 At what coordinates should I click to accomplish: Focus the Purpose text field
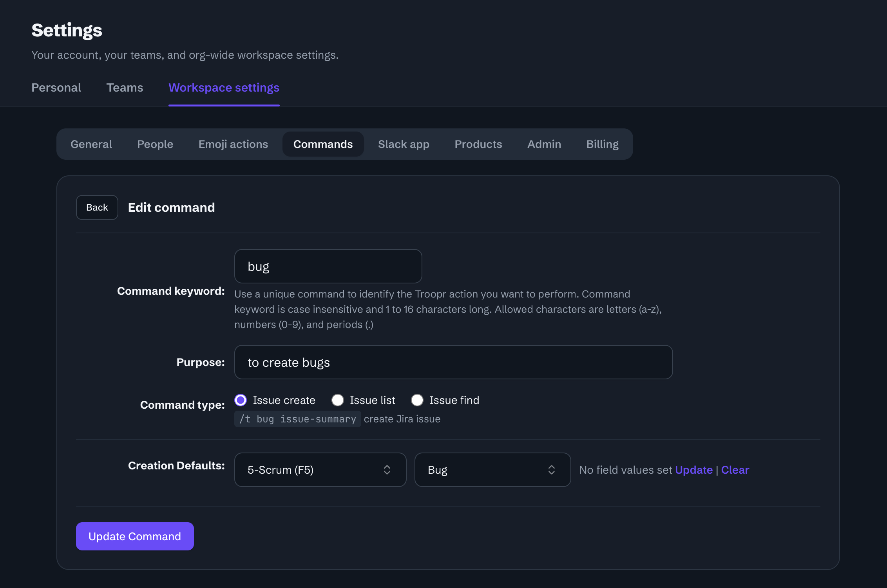(453, 362)
